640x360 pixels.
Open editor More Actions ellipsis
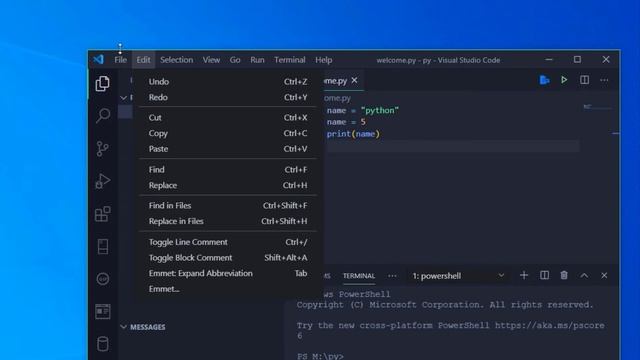pyautogui.click(x=604, y=80)
